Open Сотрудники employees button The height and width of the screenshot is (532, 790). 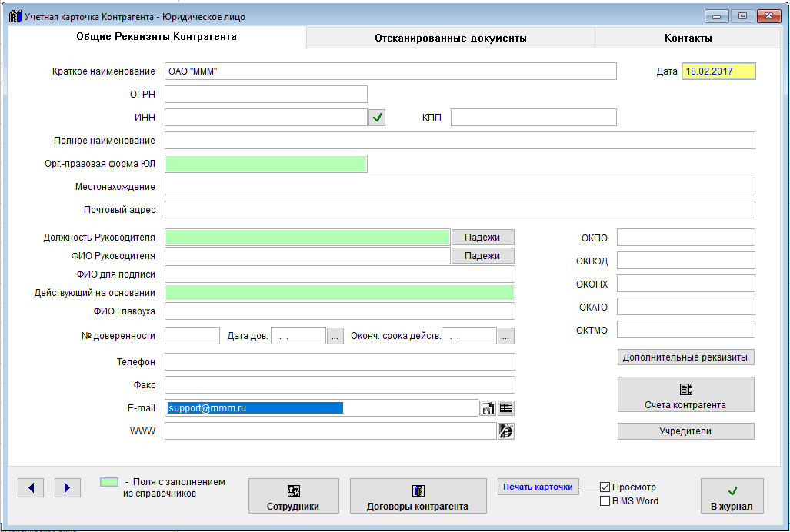tap(293, 496)
